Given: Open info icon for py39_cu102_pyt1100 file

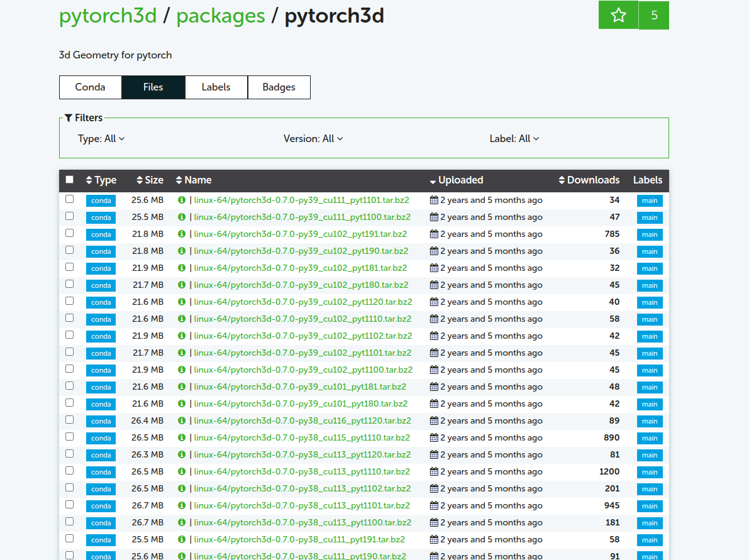Looking at the screenshot, I should pos(182,370).
